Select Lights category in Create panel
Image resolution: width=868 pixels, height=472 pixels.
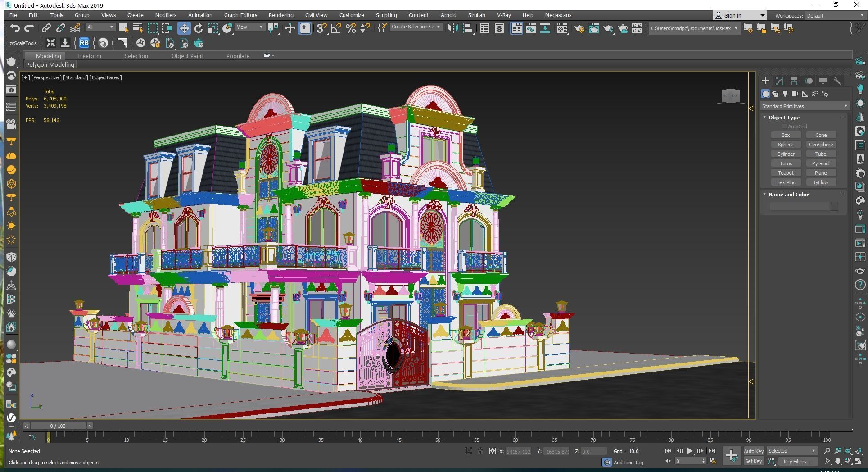click(785, 94)
